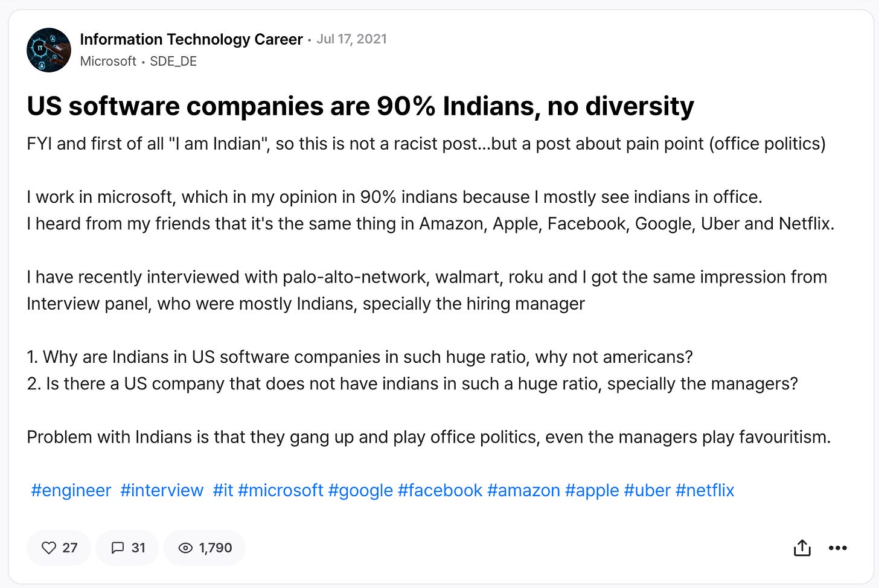Like the post using the heart icon
This screenshot has height=588, width=879.
pyautogui.click(x=50, y=548)
